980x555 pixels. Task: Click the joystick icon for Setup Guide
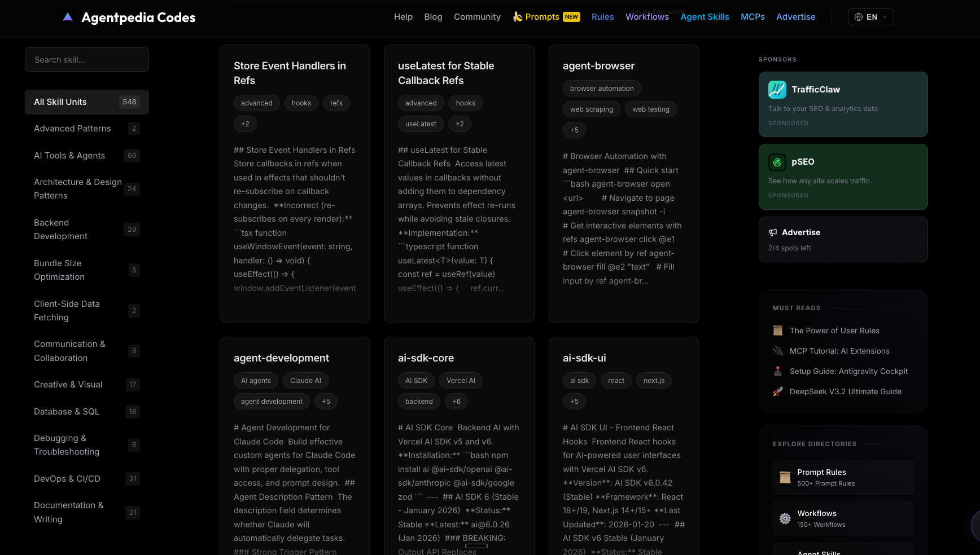click(x=778, y=371)
